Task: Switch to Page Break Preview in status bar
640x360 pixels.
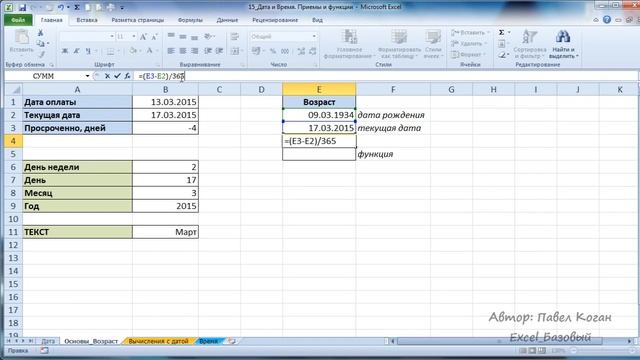Action: [542, 351]
